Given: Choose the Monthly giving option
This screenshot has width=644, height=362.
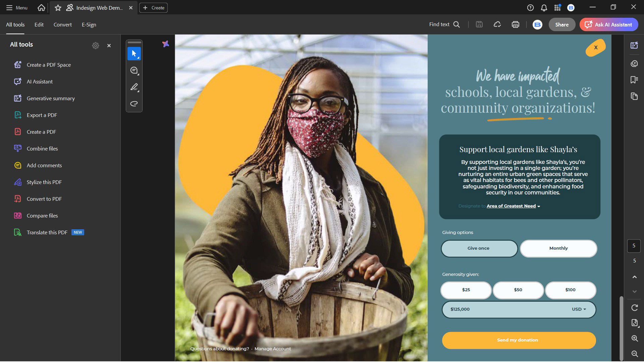Looking at the screenshot, I should pyautogui.click(x=558, y=248).
